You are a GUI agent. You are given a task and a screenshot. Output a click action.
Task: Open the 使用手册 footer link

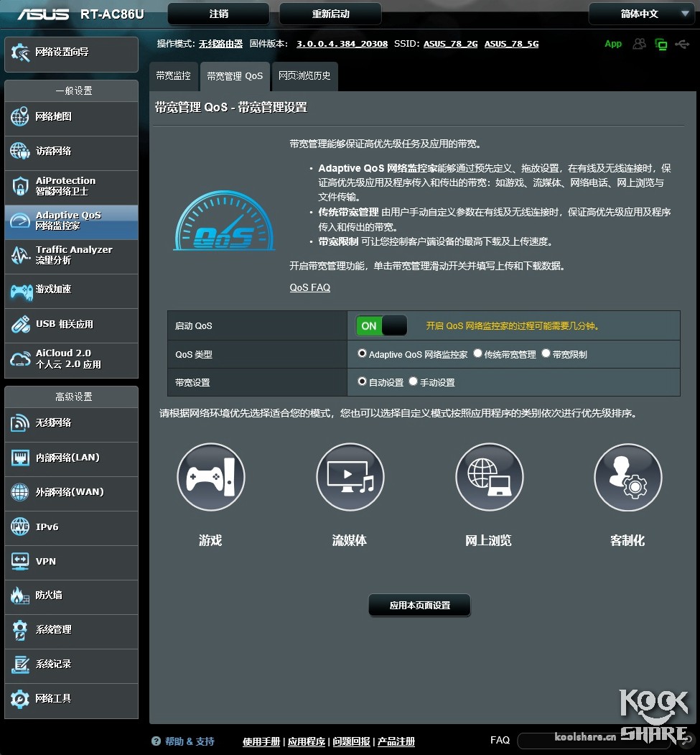pos(261,741)
